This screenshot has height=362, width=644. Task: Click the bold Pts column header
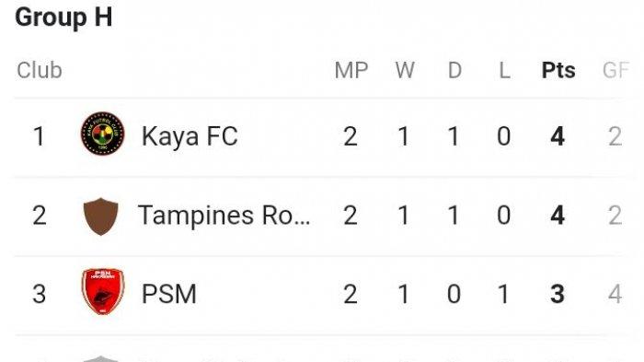click(x=558, y=70)
